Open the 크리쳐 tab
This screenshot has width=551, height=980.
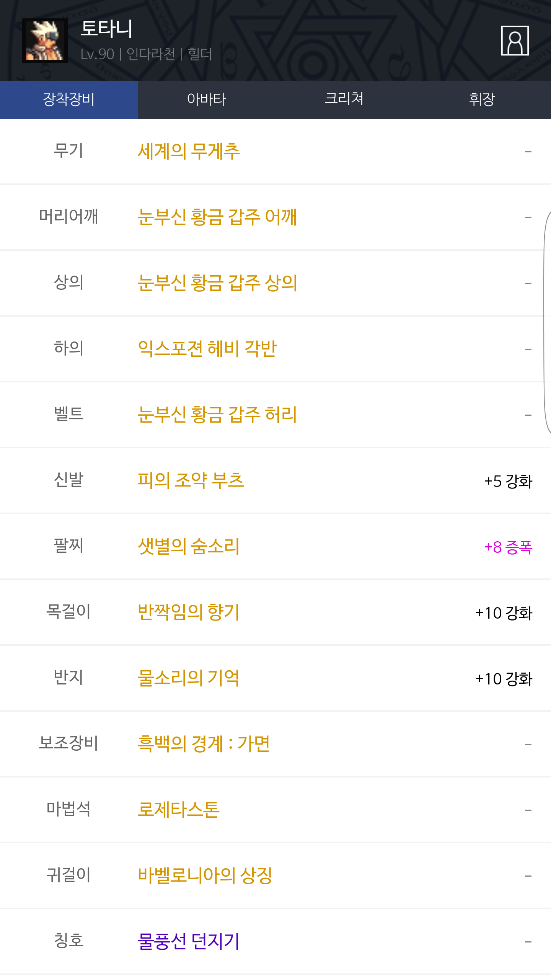tap(344, 100)
